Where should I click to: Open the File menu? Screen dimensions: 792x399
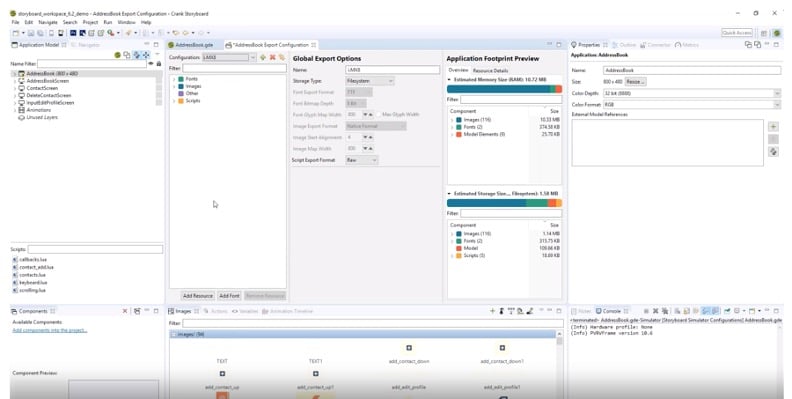point(15,22)
